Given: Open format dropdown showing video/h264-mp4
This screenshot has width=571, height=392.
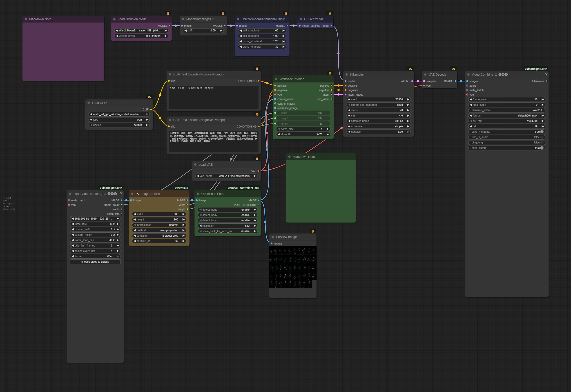Looking at the screenshot, I should coord(506,116).
